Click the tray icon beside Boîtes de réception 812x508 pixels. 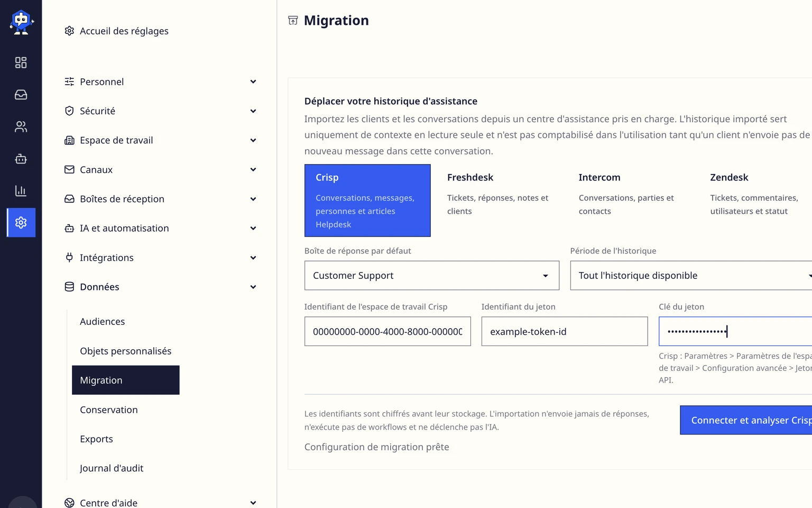pyautogui.click(x=69, y=199)
